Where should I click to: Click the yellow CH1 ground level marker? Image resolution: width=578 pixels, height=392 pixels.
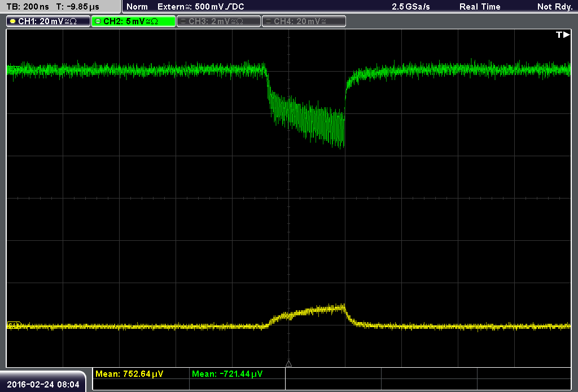pyautogui.click(x=14, y=325)
